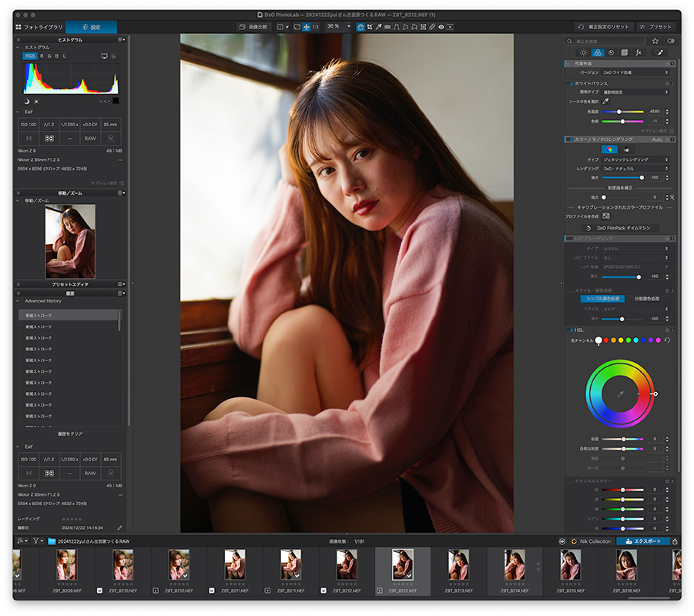This screenshot has height=616, width=694.
Task: Collapse the Advanced History section
Action: [18, 301]
